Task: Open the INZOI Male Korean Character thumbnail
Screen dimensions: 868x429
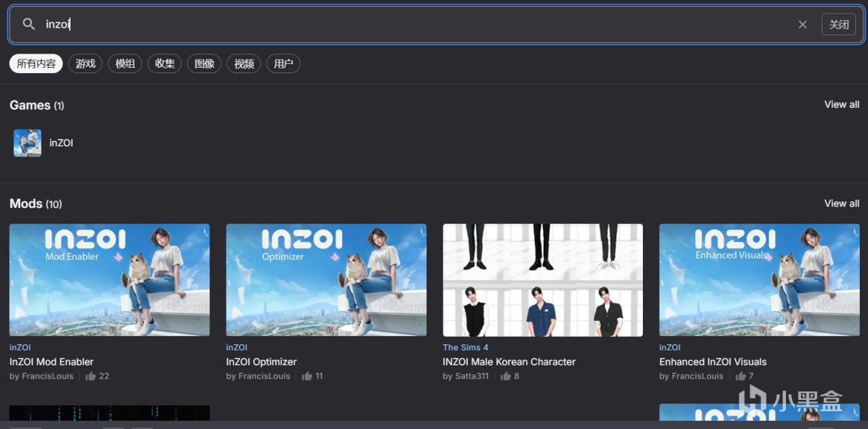Action: coord(542,280)
